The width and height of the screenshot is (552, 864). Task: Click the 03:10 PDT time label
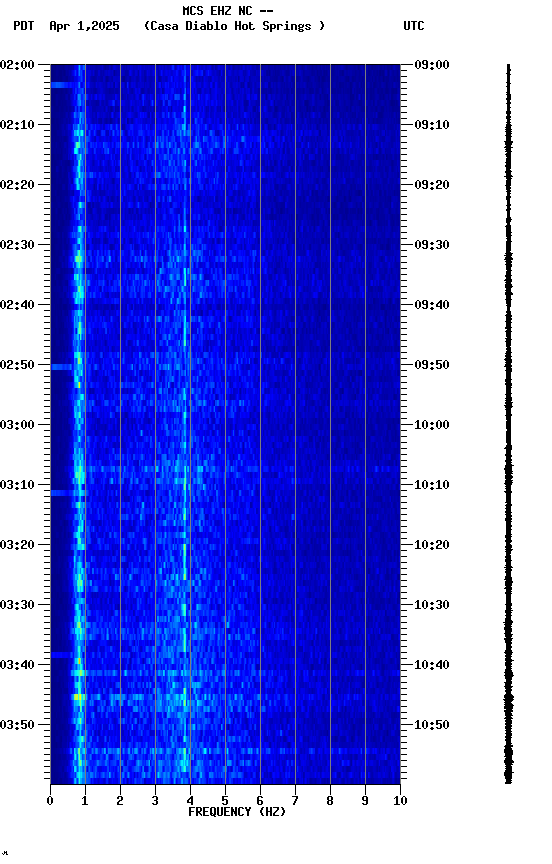[x=17, y=485]
